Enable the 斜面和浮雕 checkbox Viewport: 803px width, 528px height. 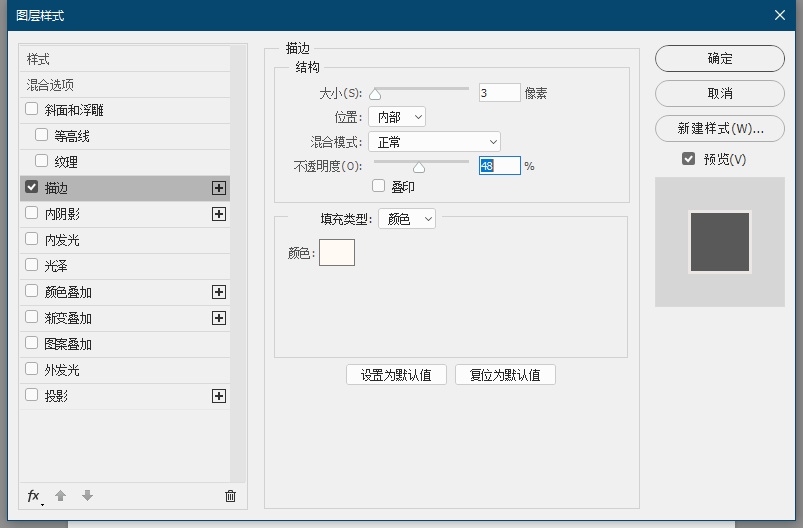(x=32, y=109)
